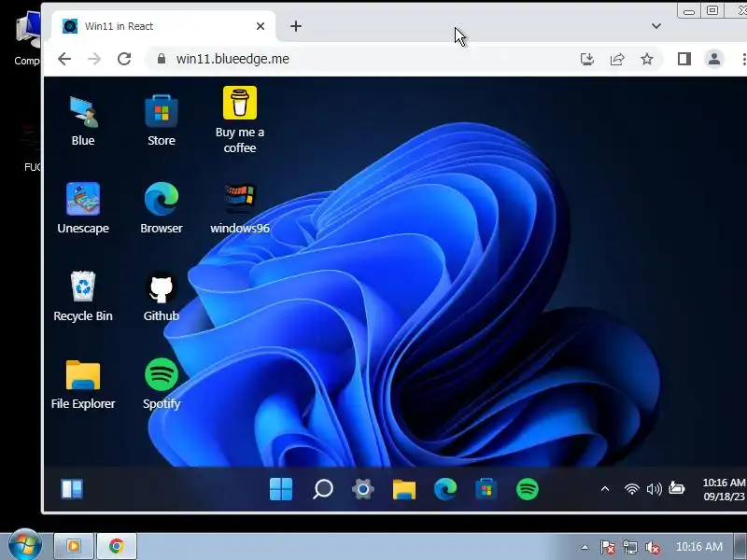The width and height of the screenshot is (747, 560).
Task: Open muted volume icon in Windows 7 tray
Action: click(x=653, y=547)
